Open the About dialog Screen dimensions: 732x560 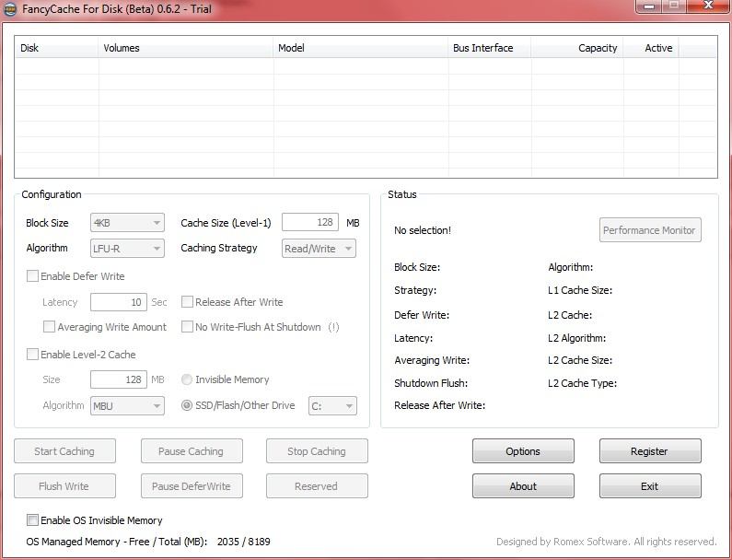coord(523,486)
